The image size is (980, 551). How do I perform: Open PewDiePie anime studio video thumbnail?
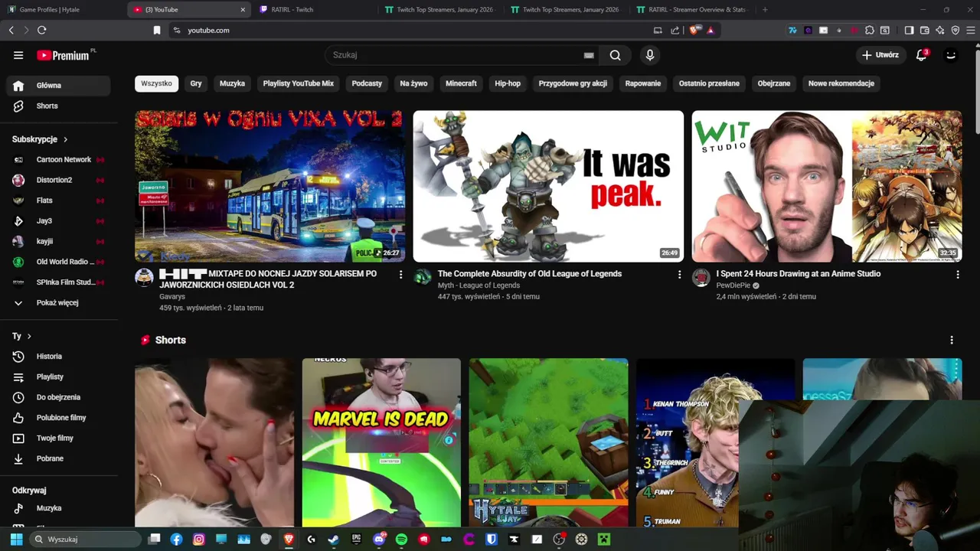click(827, 186)
